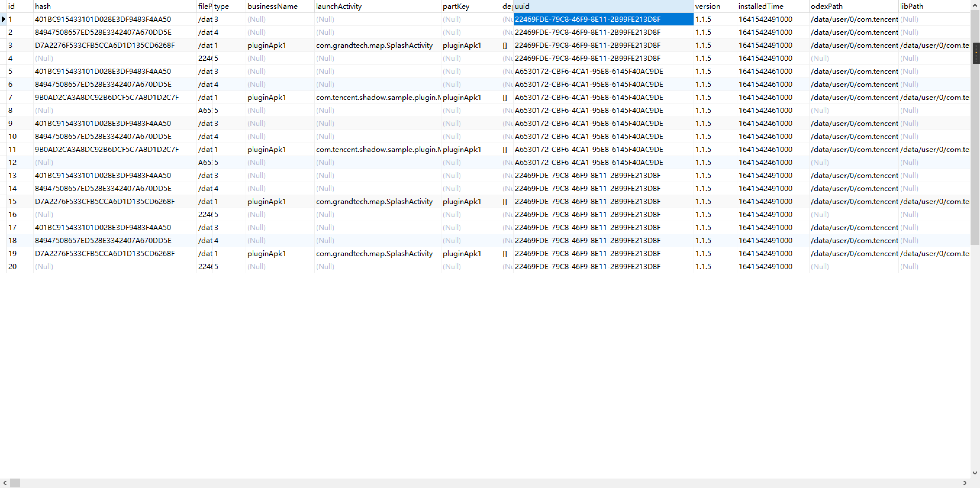980x488 pixels.
Task: Select the businessName column header
Action: coord(280,6)
